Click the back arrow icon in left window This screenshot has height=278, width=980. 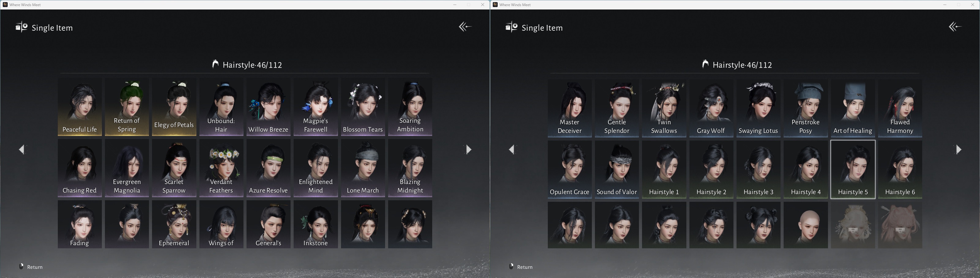coord(465,27)
